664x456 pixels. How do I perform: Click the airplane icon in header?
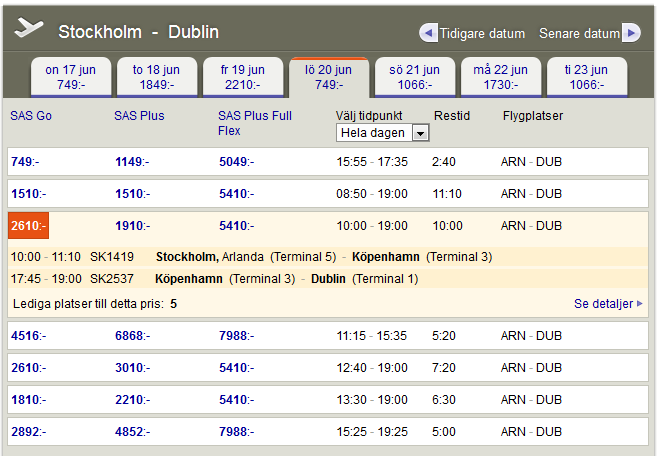pos(29,30)
